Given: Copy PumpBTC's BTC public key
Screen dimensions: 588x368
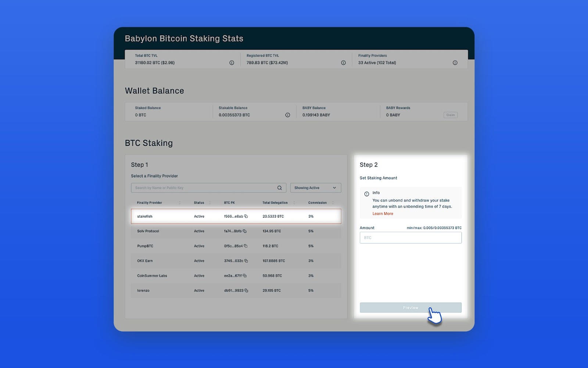Looking at the screenshot, I should pyautogui.click(x=245, y=246).
